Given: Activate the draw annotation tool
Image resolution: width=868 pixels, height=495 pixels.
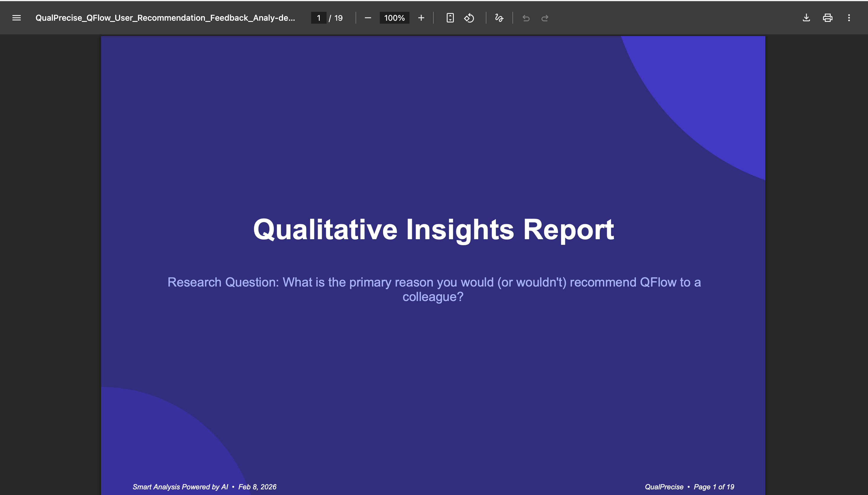Looking at the screenshot, I should (499, 18).
